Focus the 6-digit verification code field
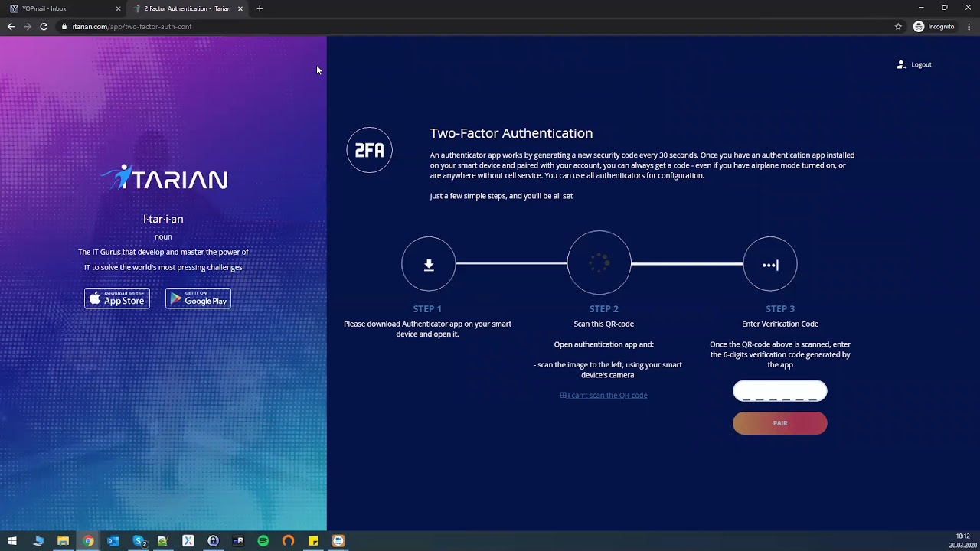Image resolution: width=980 pixels, height=551 pixels. [780, 391]
